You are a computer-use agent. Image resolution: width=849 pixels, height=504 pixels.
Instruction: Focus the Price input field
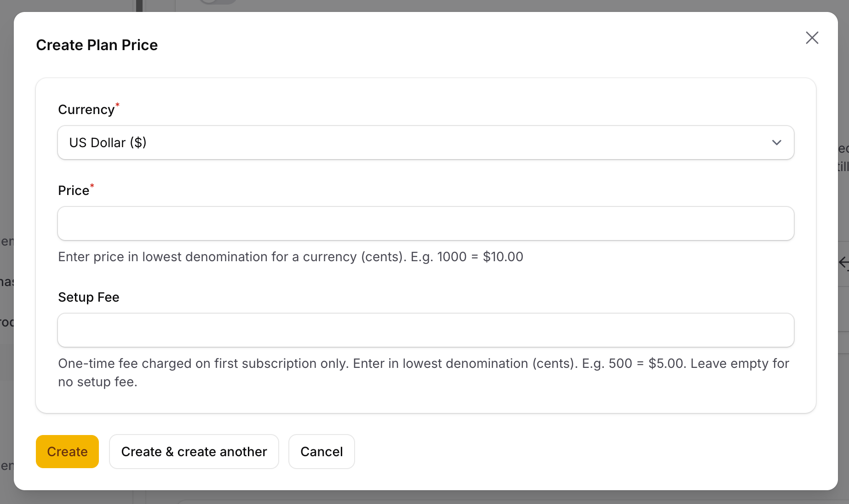(425, 223)
